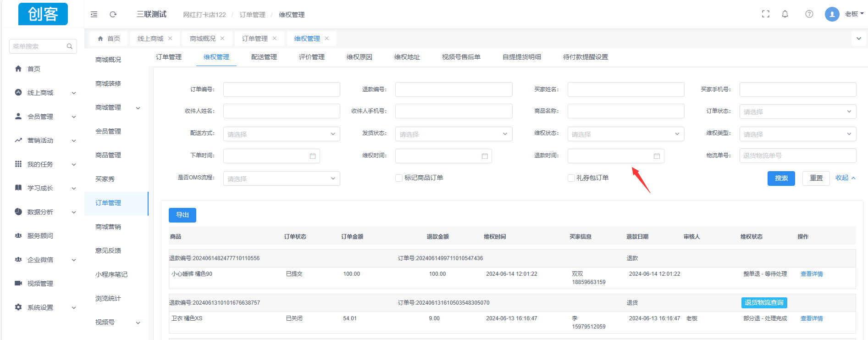Close the 线上商城 tab
This screenshot has height=340, width=868.
(170, 39)
